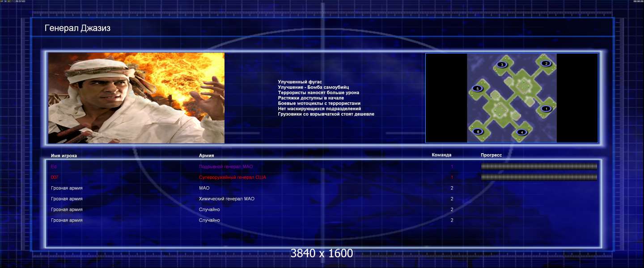Choose start position 4 on the map preview
644x268 pixels.
click(x=521, y=132)
